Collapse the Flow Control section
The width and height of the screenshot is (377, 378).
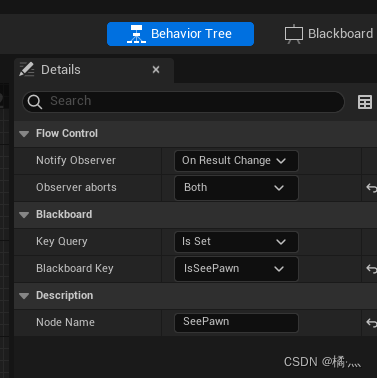[24, 134]
